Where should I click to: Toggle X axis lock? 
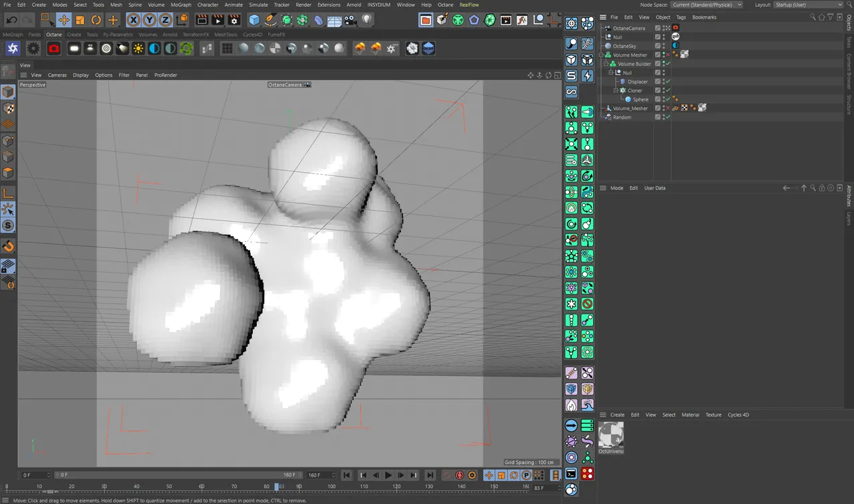click(133, 20)
